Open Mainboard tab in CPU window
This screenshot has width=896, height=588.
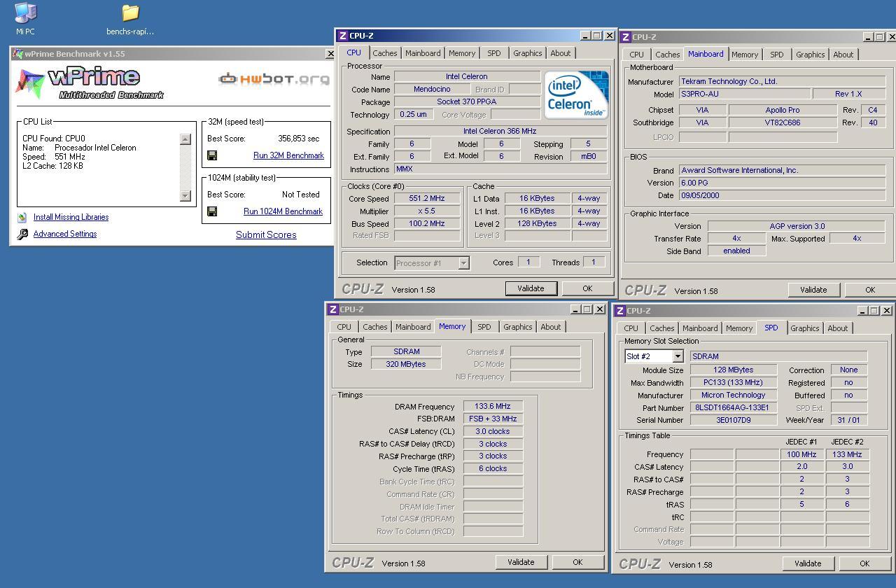(x=423, y=53)
